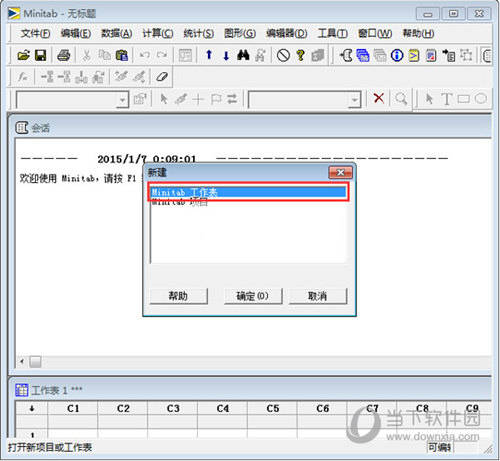The image size is (500, 461).
Task: Expand the left toolbar combo box
Action: 122,99
